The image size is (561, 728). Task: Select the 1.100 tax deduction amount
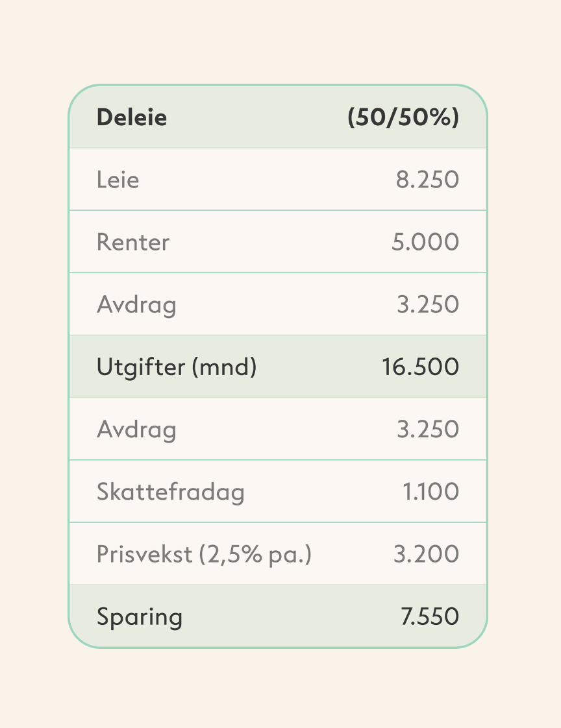431,491
